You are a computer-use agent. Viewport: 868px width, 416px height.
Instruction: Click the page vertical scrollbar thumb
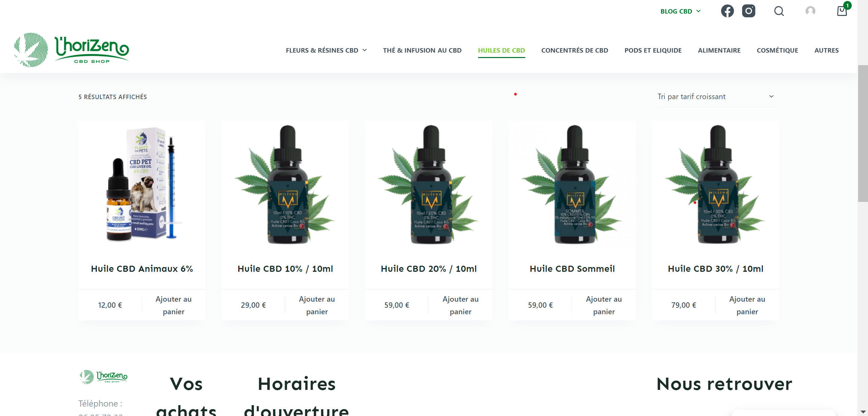863,133
